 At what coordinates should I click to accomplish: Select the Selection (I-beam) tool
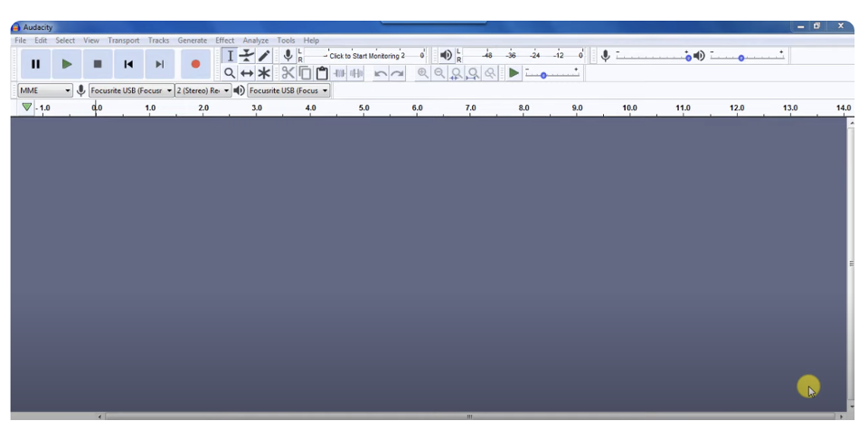click(x=230, y=56)
